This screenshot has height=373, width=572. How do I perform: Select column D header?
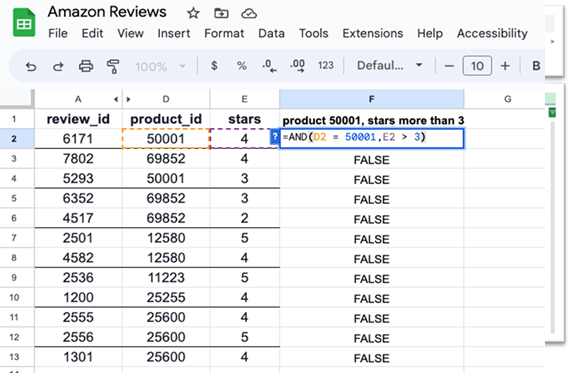tap(166, 99)
